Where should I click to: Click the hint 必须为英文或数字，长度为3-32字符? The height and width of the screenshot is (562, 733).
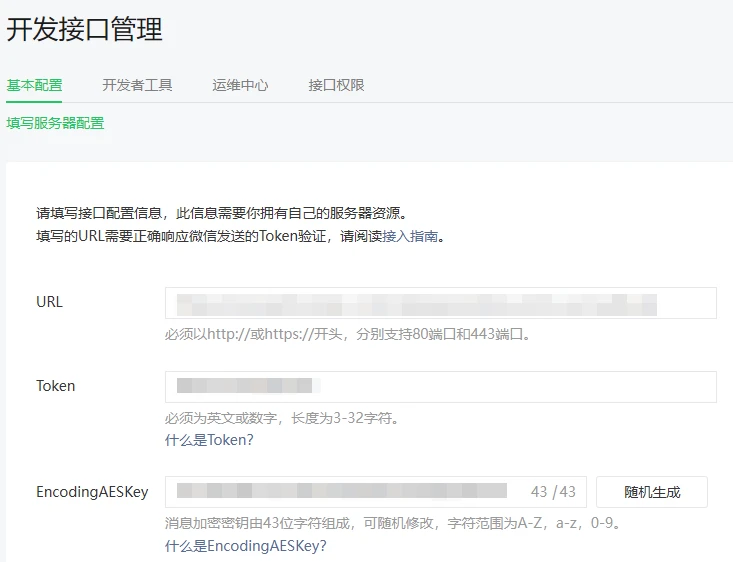point(282,418)
